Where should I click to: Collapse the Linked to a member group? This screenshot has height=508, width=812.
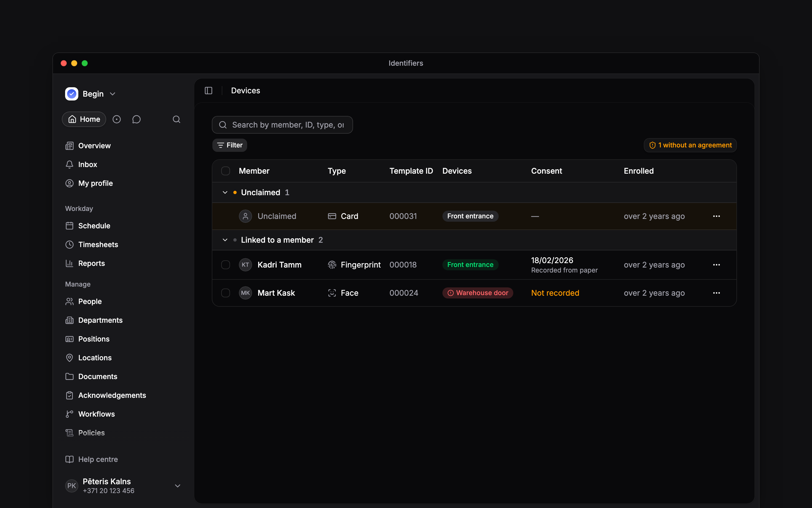point(225,240)
